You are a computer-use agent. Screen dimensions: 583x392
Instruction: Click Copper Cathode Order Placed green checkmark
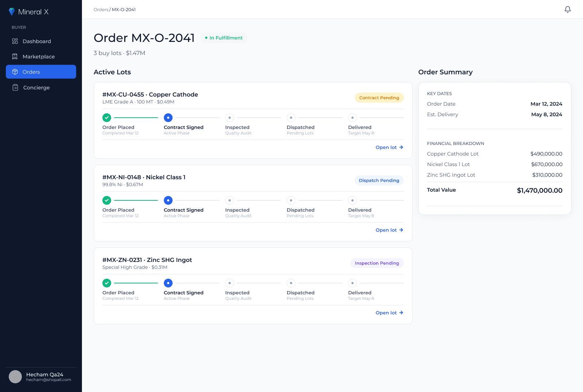(107, 118)
